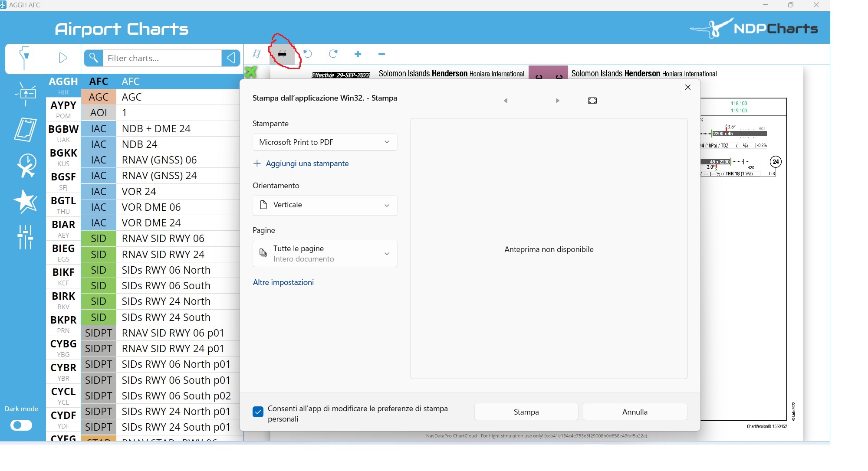Open the clock history sidebar icon
The image size is (868, 471).
tap(26, 165)
